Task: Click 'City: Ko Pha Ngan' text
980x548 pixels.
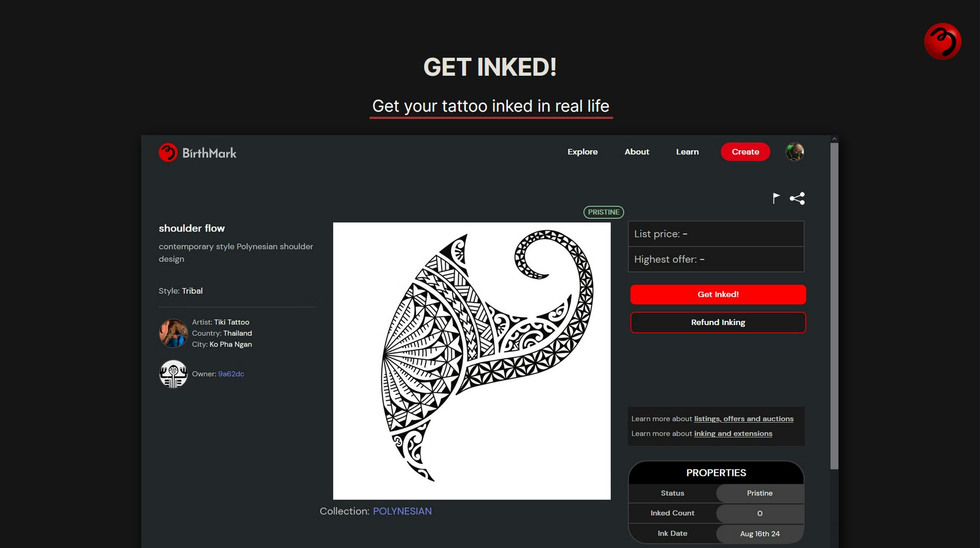Action: click(222, 344)
